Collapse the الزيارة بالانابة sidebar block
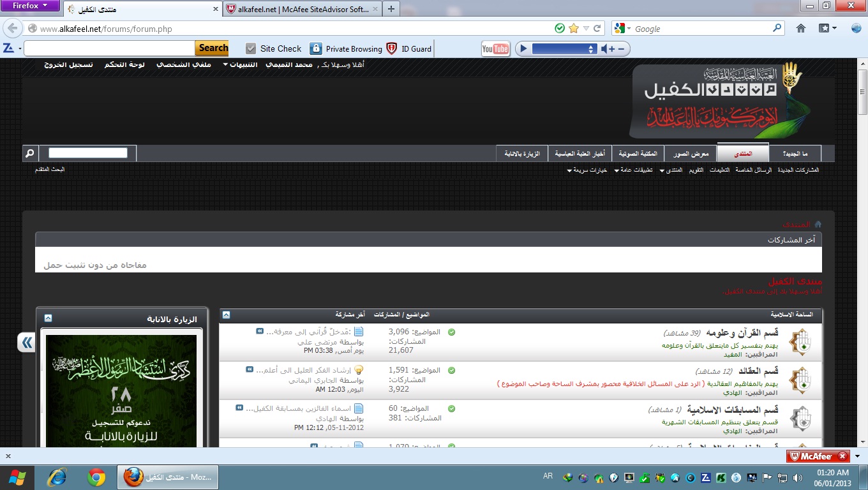The height and width of the screenshot is (490, 868). (49, 318)
